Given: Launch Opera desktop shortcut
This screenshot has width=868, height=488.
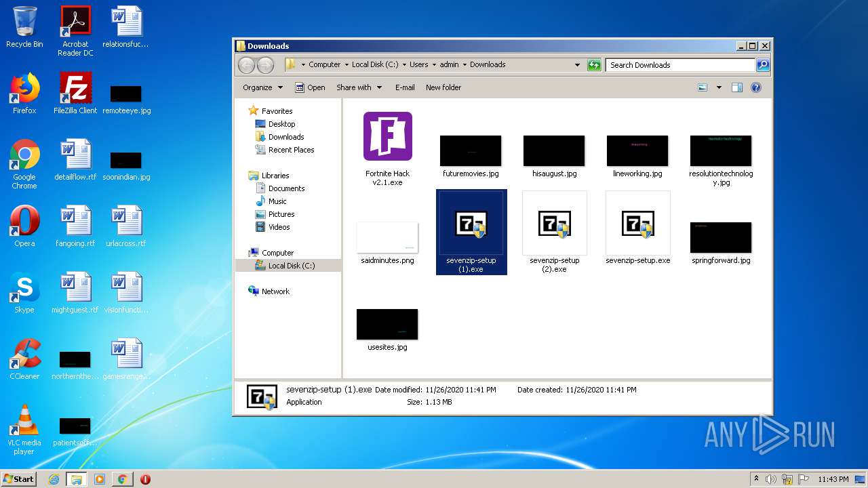Looking at the screenshot, I should click(24, 221).
